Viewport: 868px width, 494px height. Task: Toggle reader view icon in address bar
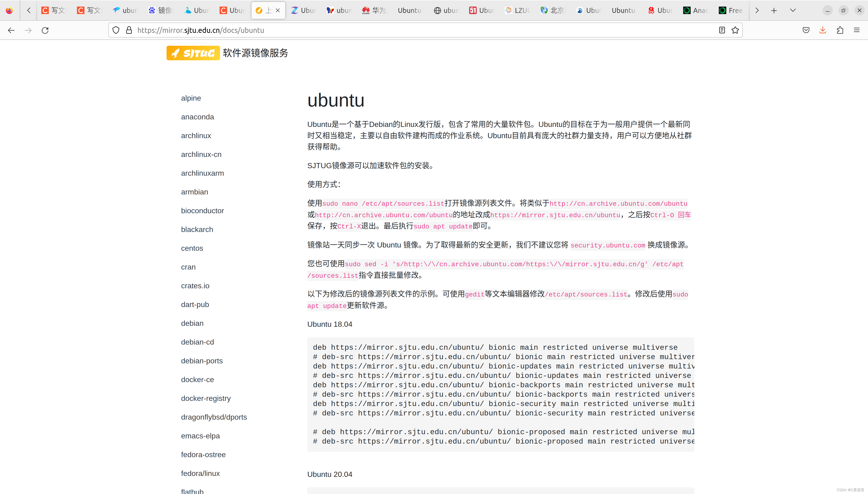pyautogui.click(x=722, y=30)
